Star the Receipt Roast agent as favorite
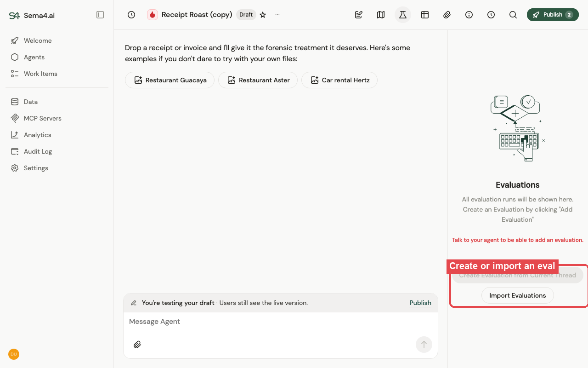The width and height of the screenshot is (588, 368). click(263, 15)
